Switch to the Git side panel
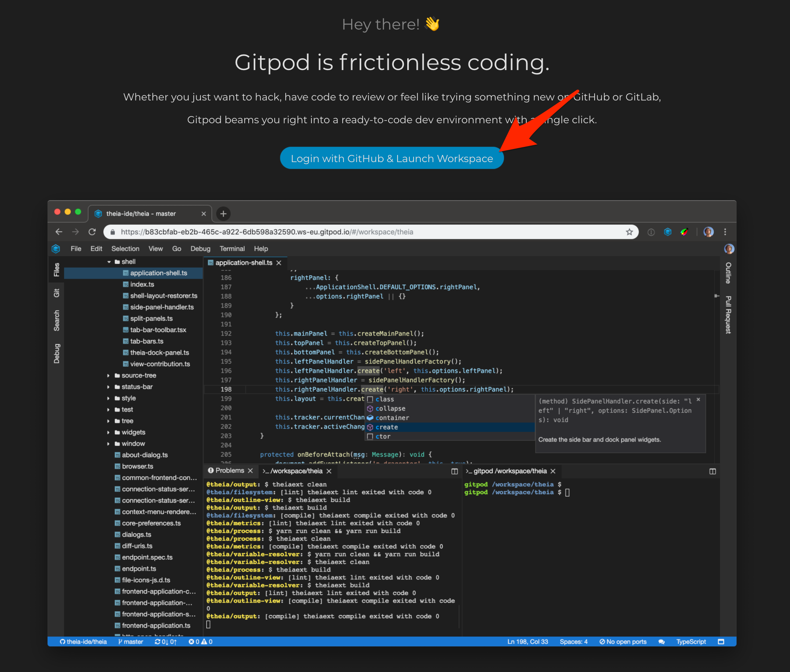Image resolution: width=790 pixels, height=672 pixels. click(57, 293)
